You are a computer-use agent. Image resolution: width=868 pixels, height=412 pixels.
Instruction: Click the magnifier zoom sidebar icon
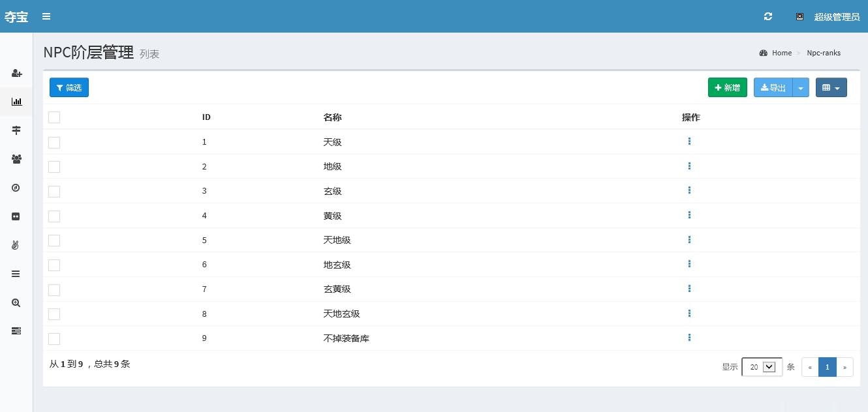[16, 302]
